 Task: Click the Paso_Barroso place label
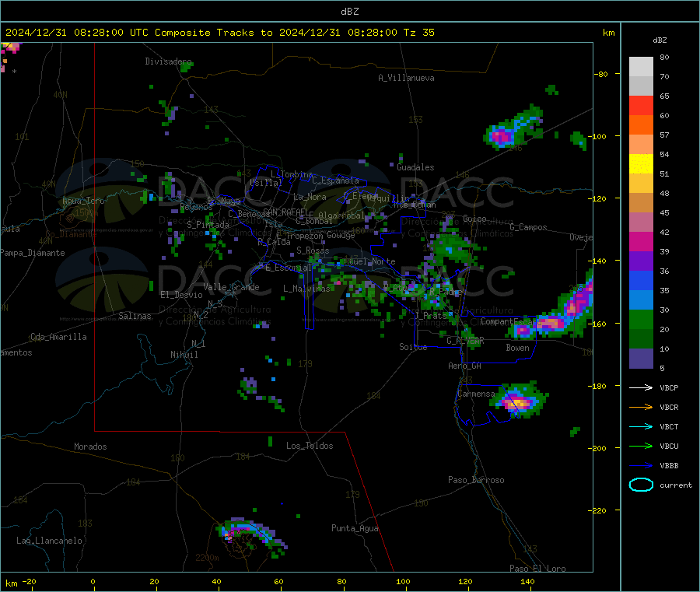click(476, 480)
